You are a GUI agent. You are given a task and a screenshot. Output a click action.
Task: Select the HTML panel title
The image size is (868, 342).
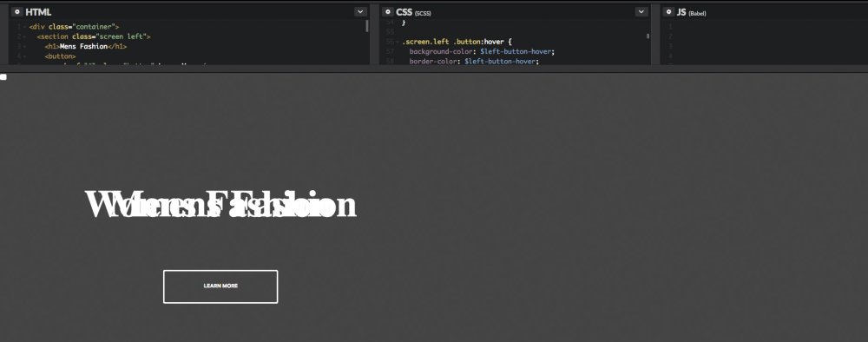[38, 11]
